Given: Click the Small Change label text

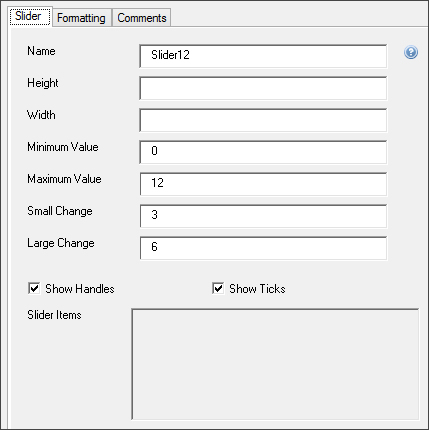Looking at the screenshot, I should click(x=60, y=211).
